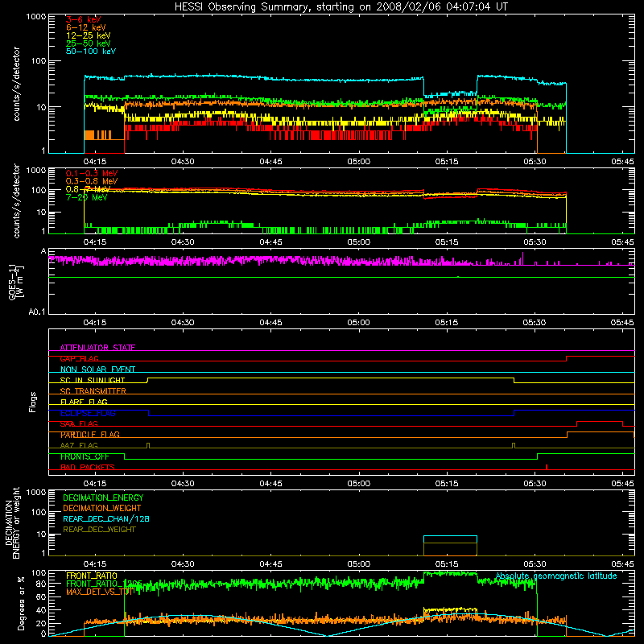Click the FLARE_FLAG label

[x=84, y=402]
